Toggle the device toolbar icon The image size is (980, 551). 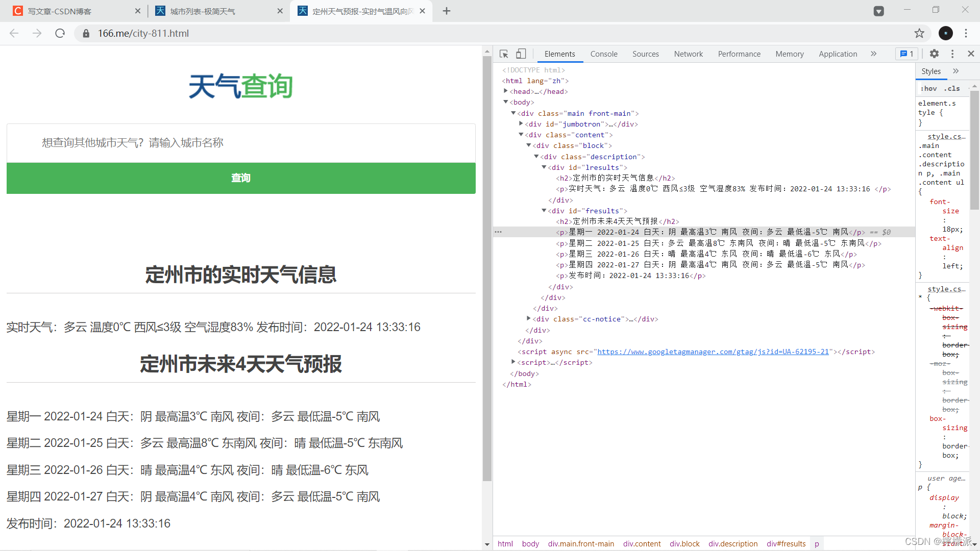(521, 54)
